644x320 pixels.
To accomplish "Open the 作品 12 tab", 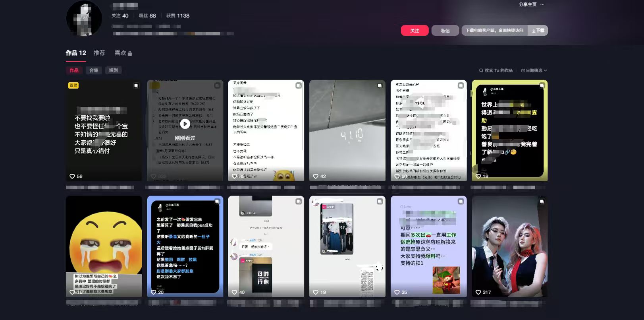I will pyautogui.click(x=76, y=53).
